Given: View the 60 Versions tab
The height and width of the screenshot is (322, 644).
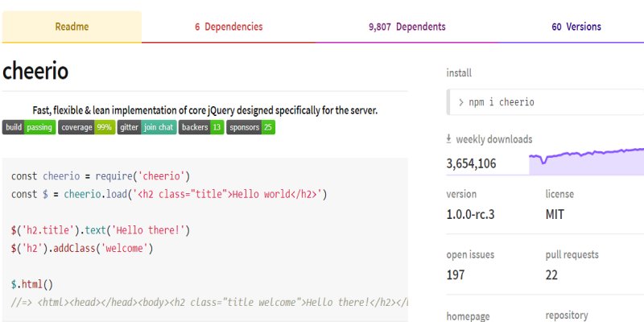Looking at the screenshot, I should click(x=576, y=27).
